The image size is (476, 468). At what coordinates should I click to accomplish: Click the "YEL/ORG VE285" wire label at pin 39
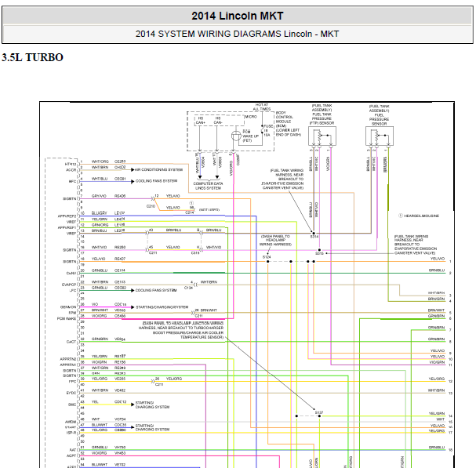point(108,379)
